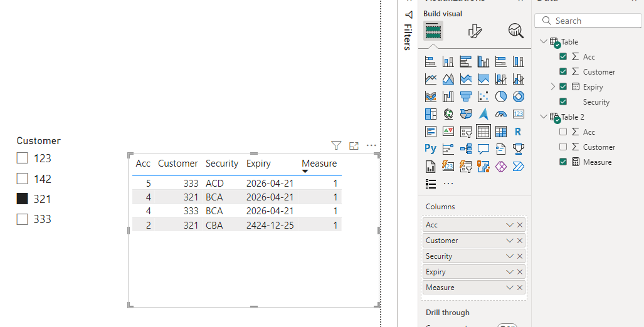Viewport: 644px width, 327px height.
Task: Select the Power Apps visual
Action: [x=500, y=166]
